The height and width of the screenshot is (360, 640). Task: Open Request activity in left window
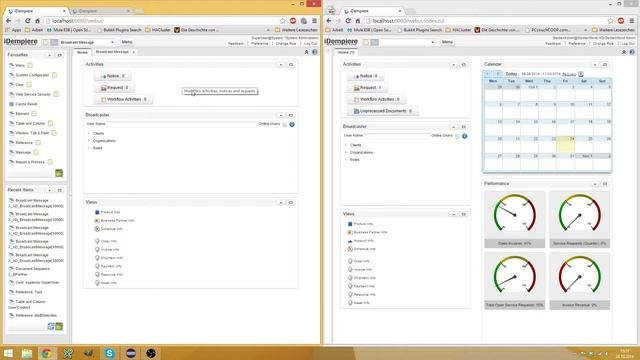click(x=114, y=87)
